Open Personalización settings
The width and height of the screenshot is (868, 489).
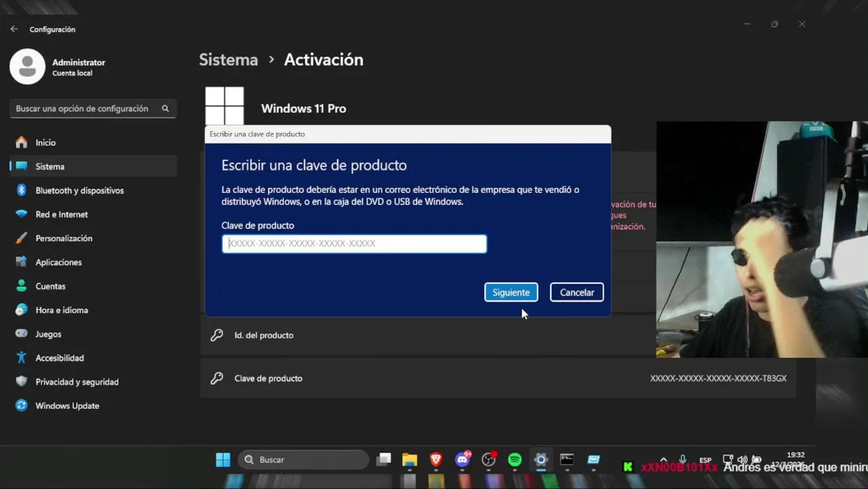[93, 238]
